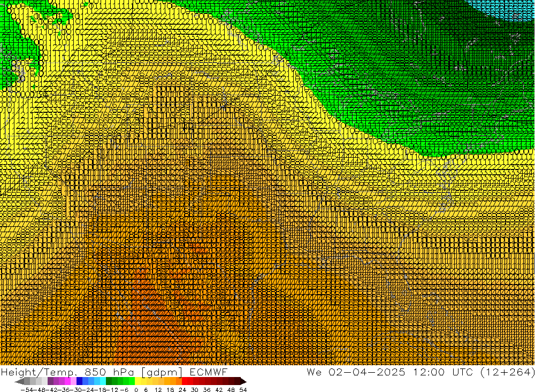Click the '(12+264)' forecast offset text
The image size is (535, 392).
(507, 372)
